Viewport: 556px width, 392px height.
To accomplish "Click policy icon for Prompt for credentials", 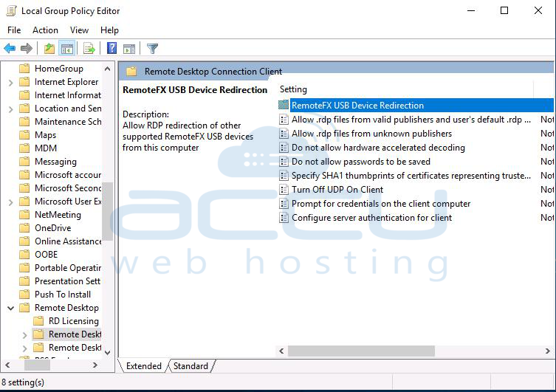I will click(284, 204).
